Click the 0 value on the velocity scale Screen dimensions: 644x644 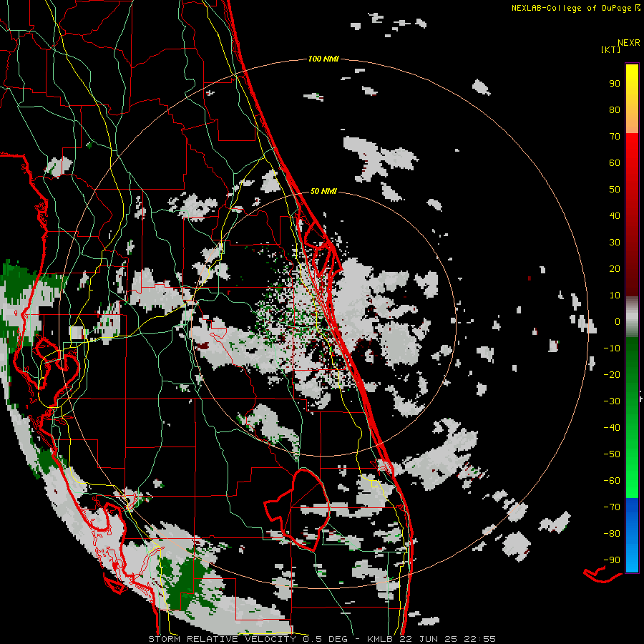[618, 321]
